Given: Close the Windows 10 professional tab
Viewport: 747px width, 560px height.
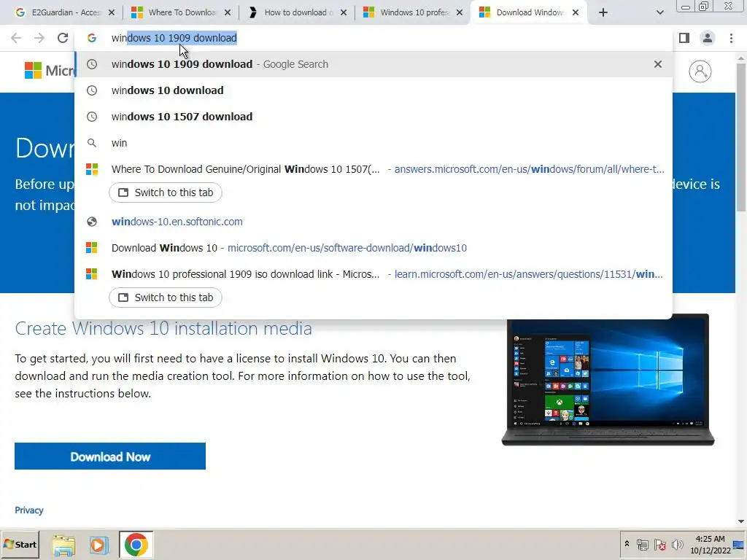Looking at the screenshot, I should point(460,12).
